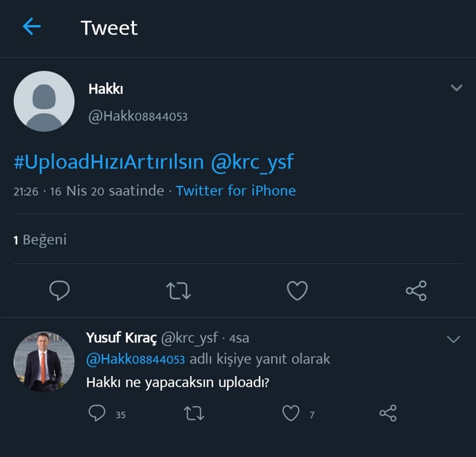The width and height of the screenshot is (476, 457).
Task: Share Hakkı's main tweet
Action: coord(416,291)
